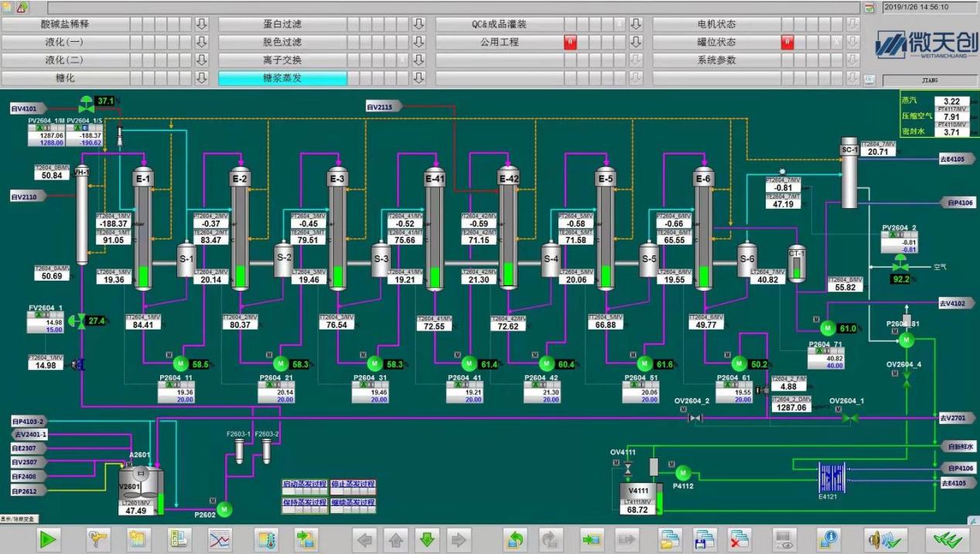Image resolution: width=980 pixels, height=554 pixels.
Task: Click the info icon in bottom toolbar
Action: pos(828,539)
